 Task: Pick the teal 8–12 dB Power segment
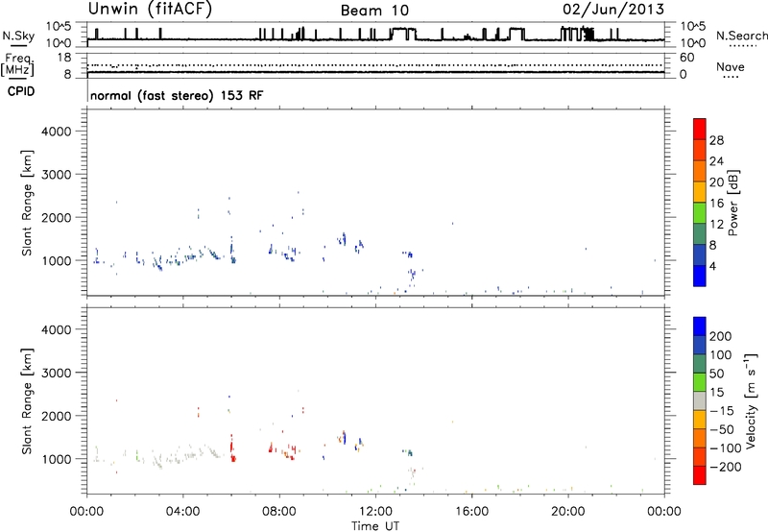point(700,233)
